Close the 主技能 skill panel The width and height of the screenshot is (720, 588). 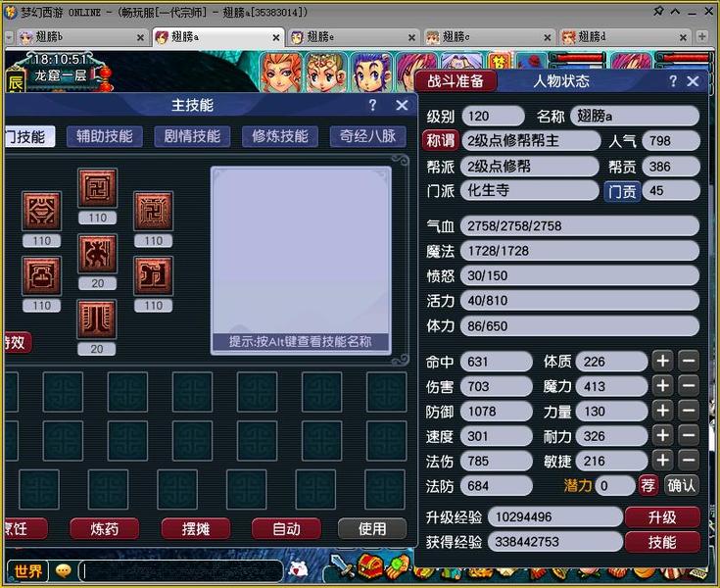402,105
